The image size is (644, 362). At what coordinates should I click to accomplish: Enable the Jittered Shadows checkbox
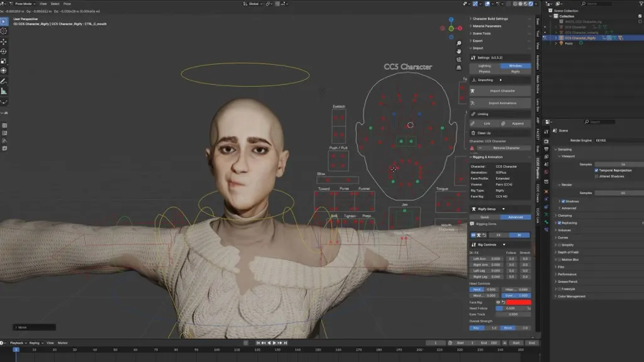[596, 176]
